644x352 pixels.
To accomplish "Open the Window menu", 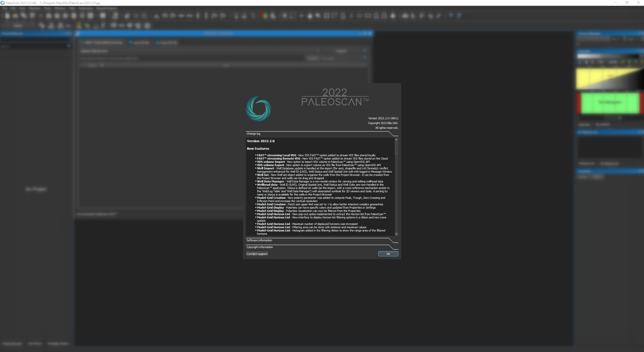I will (x=60, y=8).
